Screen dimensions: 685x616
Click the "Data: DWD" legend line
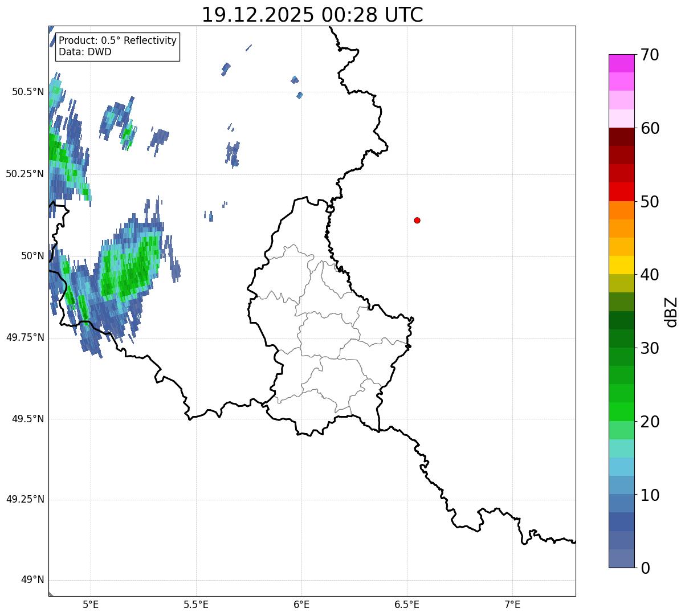tap(85, 52)
